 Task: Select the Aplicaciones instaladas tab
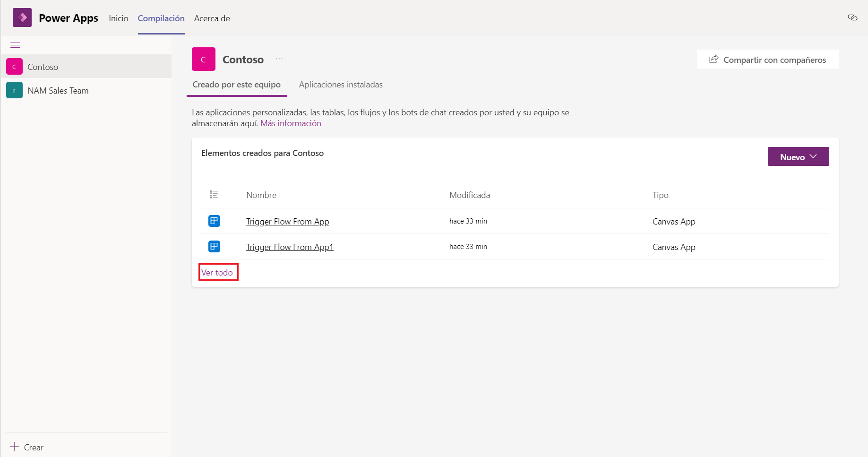[x=341, y=85]
